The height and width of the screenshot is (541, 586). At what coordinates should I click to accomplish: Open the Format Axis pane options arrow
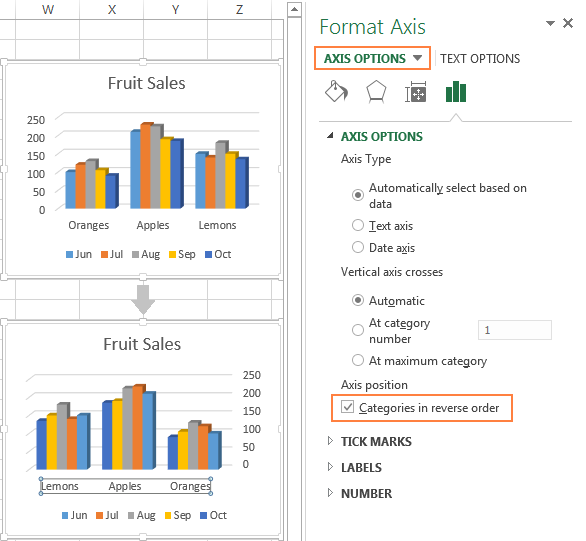point(550,23)
